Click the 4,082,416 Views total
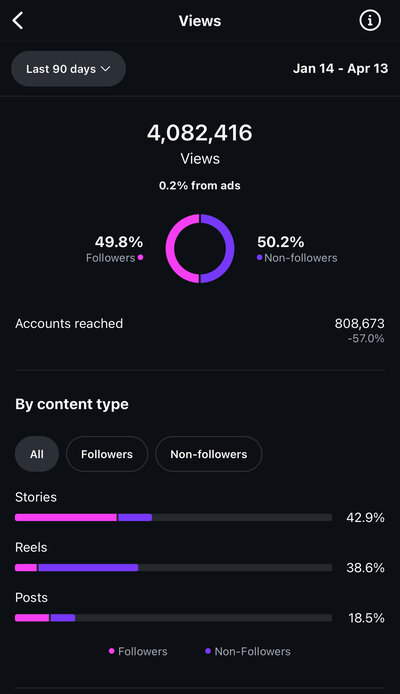The image size is (400, 694). [200, 133]
